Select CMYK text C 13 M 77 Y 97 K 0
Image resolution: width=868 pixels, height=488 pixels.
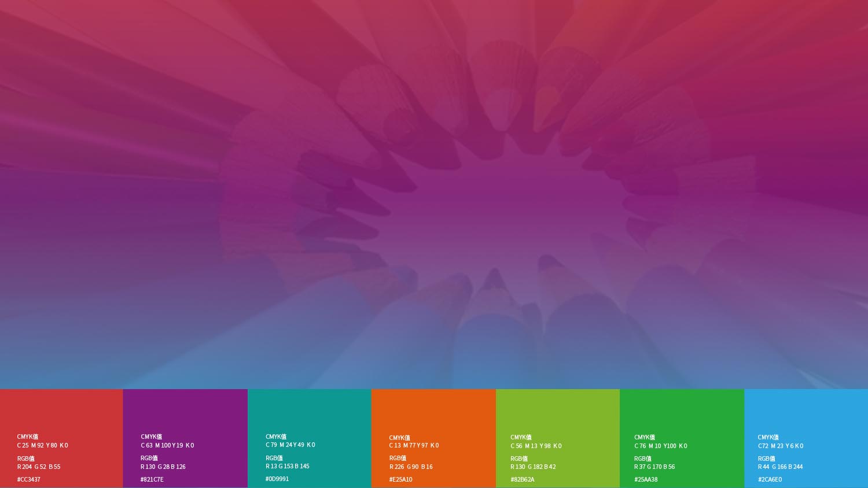(x=414, y=445)
